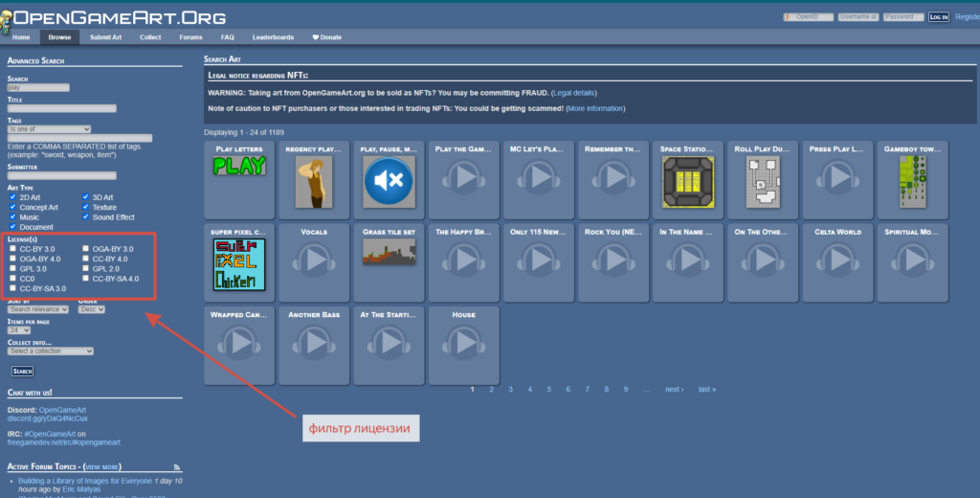Play the 'Play the Gam...' audio preview
The height and width of the screenshot is (498, 980).
(464, 177)
